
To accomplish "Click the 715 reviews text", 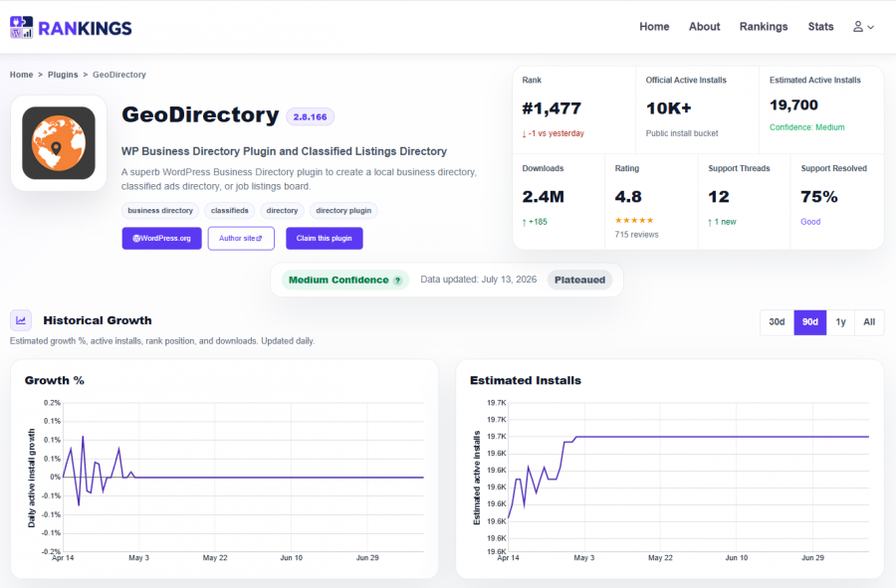I will 636,235.
